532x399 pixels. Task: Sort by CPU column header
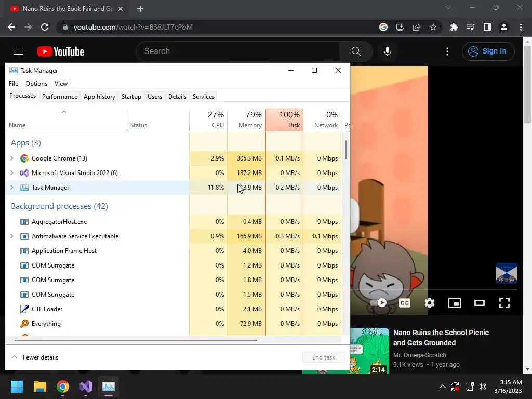208,120
